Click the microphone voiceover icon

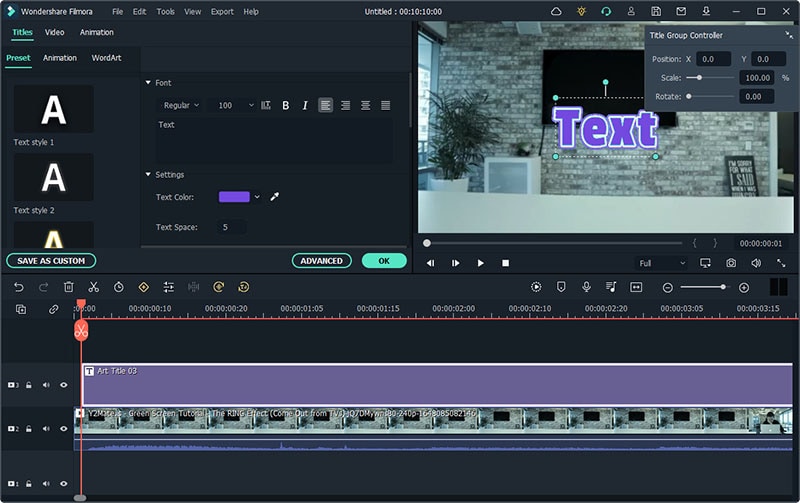tap(586, 287)
